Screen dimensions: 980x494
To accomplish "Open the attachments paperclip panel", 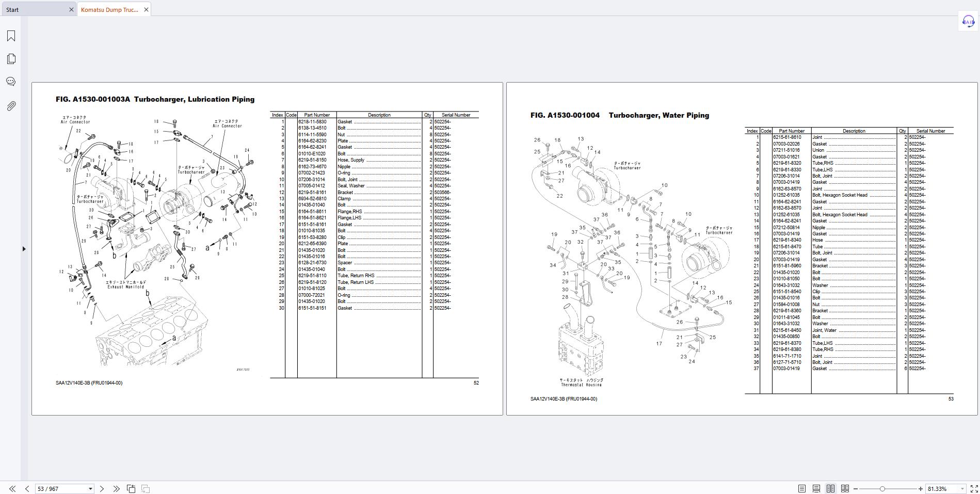I will [x=11, y=106].
